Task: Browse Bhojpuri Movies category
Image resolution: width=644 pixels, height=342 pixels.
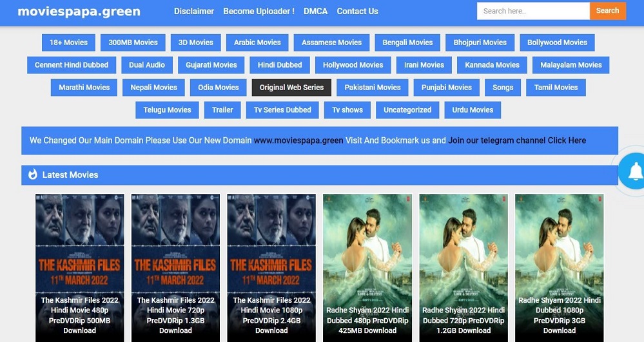Action: 480,43
